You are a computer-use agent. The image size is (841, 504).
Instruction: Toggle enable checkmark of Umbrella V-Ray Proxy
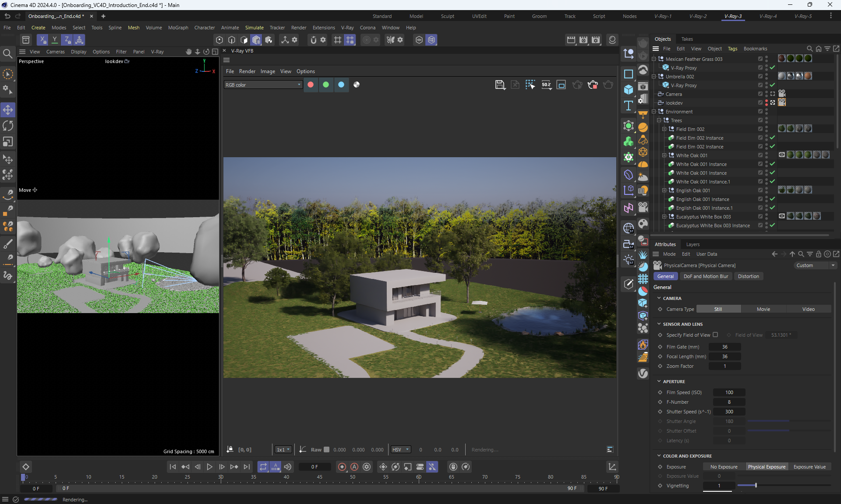pyautogui.click(x=773, y=85)
